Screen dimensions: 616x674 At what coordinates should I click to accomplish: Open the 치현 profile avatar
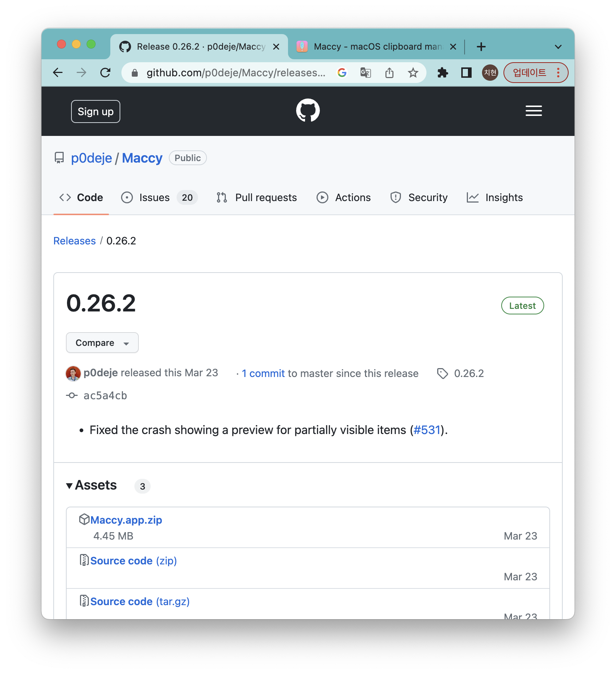(490, 73)
